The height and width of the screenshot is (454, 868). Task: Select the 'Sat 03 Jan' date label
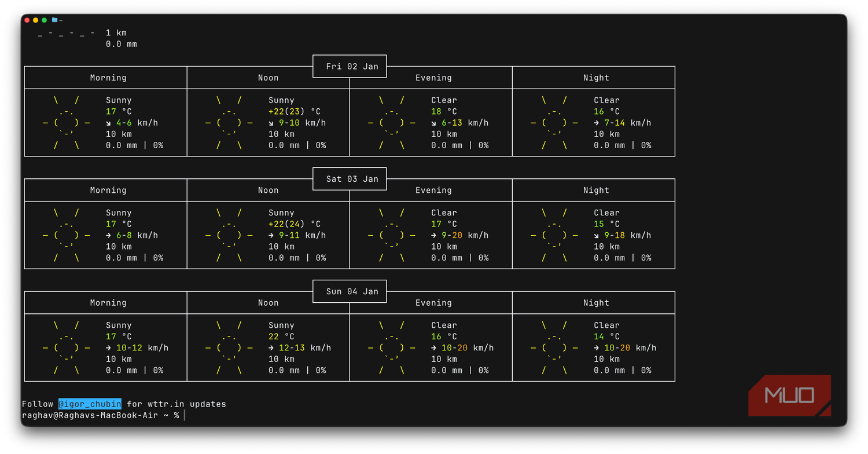[352, 179]
